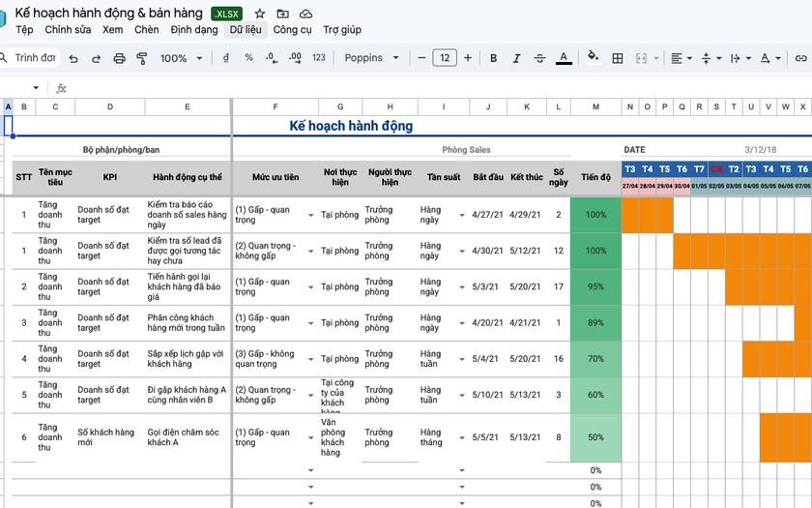Select the Mức ưu tiên header cell
Viewport: 812px width, 508px height.
coord(275,177)
